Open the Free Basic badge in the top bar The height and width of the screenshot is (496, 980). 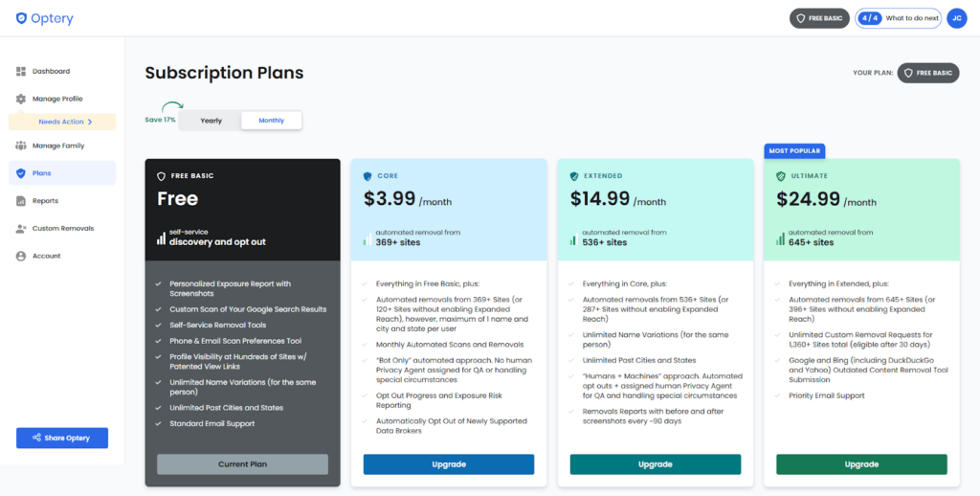819,18
